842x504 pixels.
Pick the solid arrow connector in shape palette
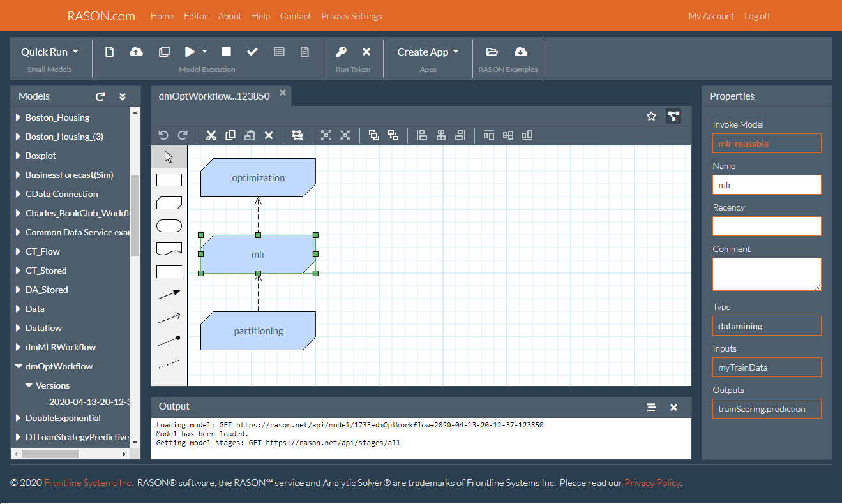point(169,293)
